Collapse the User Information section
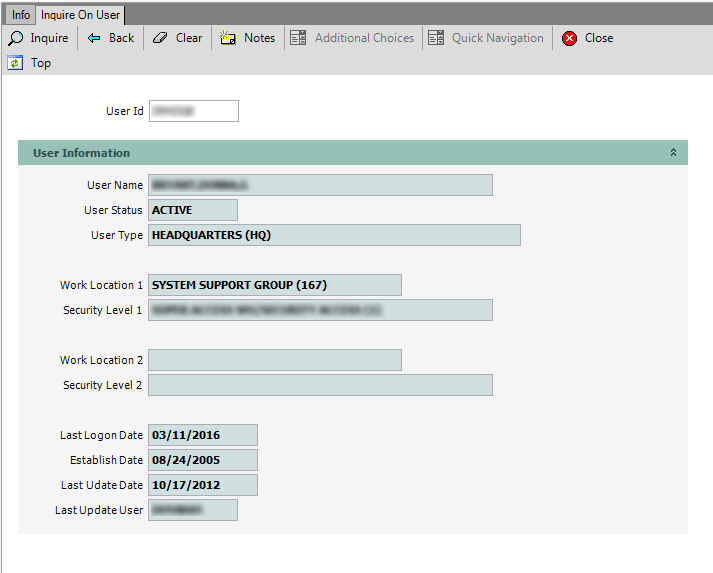This screenshot has width=713, height=573. click(x=673, y=153)
